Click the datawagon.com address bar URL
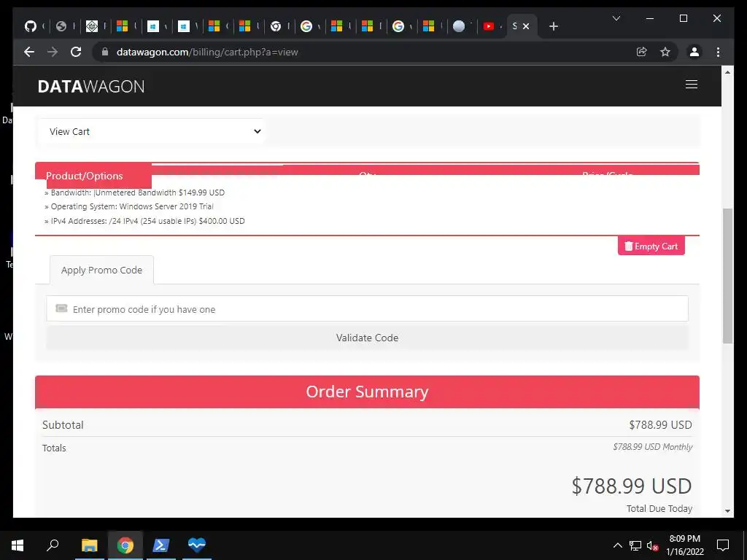This screenshot has width=747, height=560. coord(207,52)
